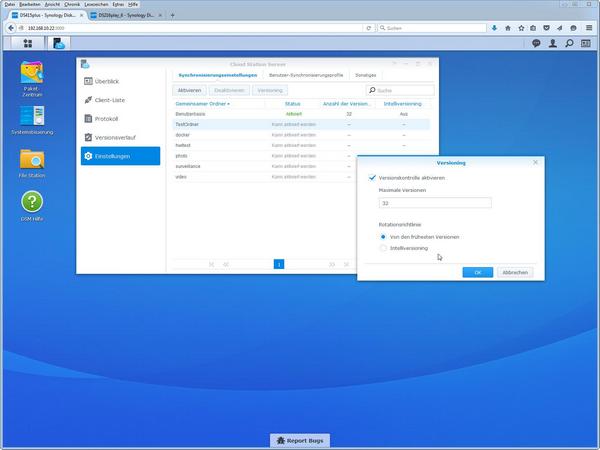Viewport: 600px width, 450px height.
Task: Close the Versioning dialog with X
Action: [x=535, y=162]
